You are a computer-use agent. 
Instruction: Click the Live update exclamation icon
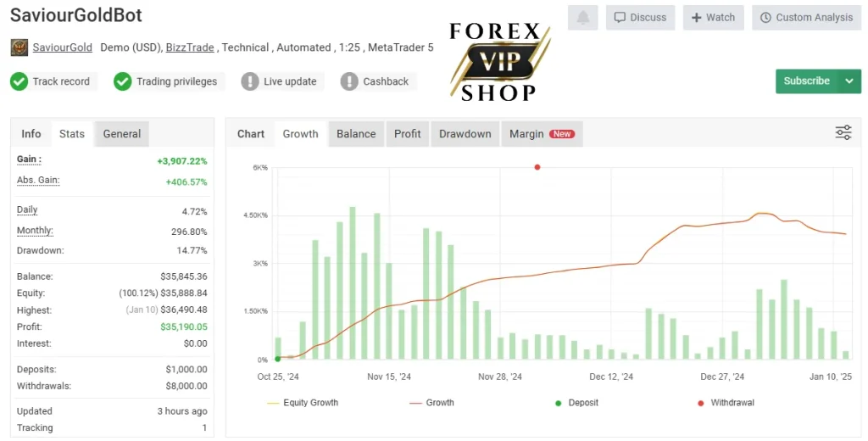[250, 81]
